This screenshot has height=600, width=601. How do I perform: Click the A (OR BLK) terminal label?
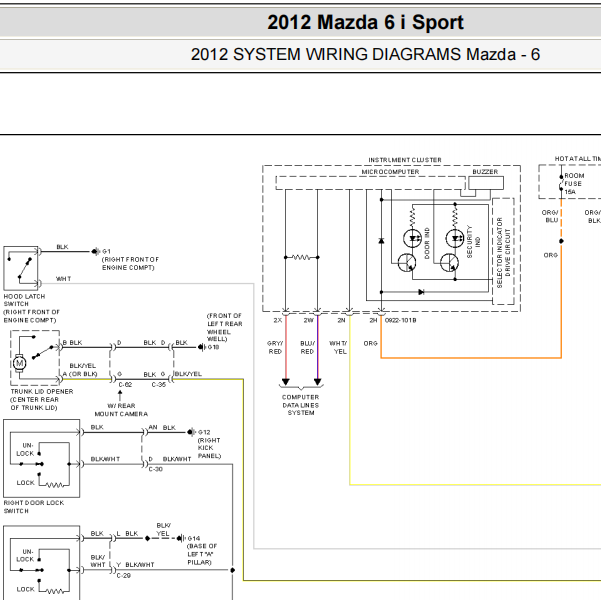pyautogui.click(x=80, y=374)
